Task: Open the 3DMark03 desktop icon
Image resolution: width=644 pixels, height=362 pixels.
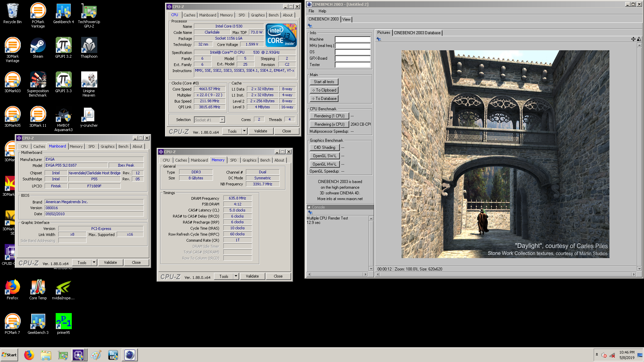Action: 12,82
